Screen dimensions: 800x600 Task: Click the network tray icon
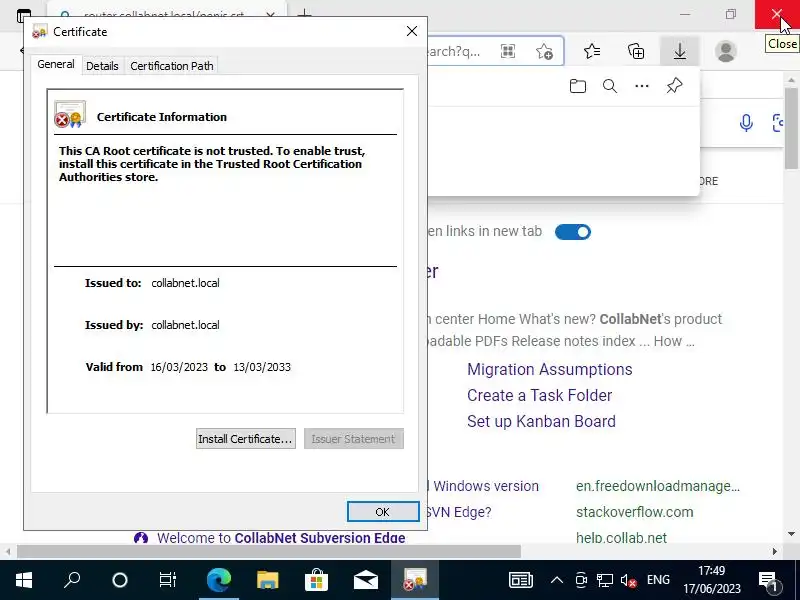(605, 580)
